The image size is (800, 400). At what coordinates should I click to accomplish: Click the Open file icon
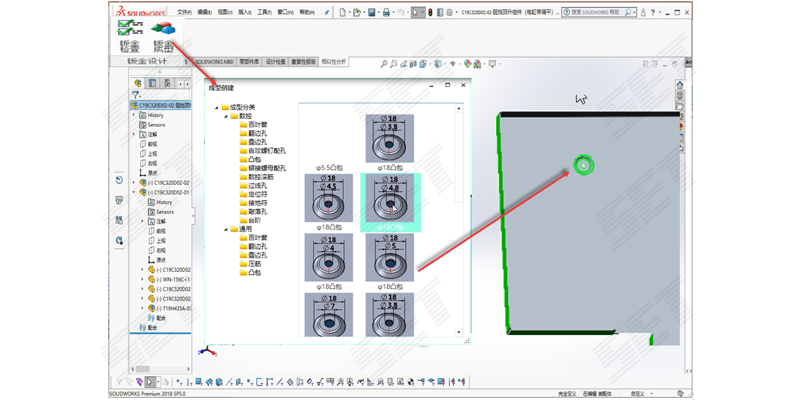[x=357, y=12]
